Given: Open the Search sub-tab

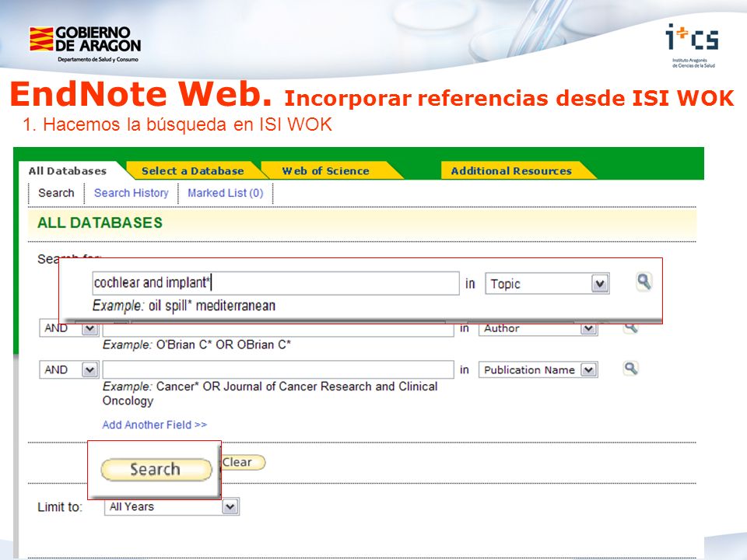Looking at the screenshot, I should pyautogui.click(x=56, y=193).
